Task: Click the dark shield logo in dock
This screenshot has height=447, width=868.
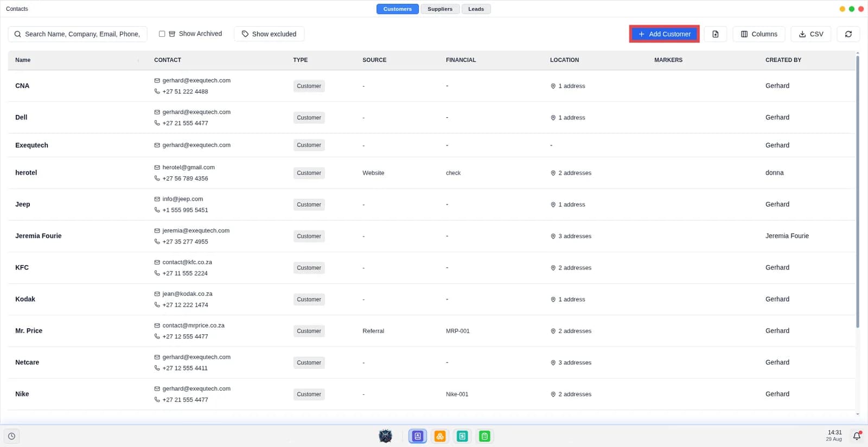Action: click(x=386, y=436)
